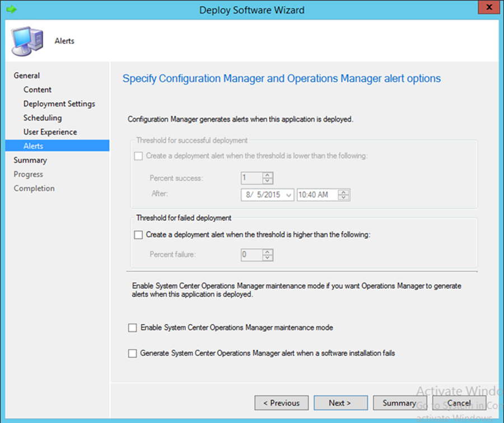
Task: Click the 'Threshold for failed deployment' group label
Action: click(x=184, y=218)
